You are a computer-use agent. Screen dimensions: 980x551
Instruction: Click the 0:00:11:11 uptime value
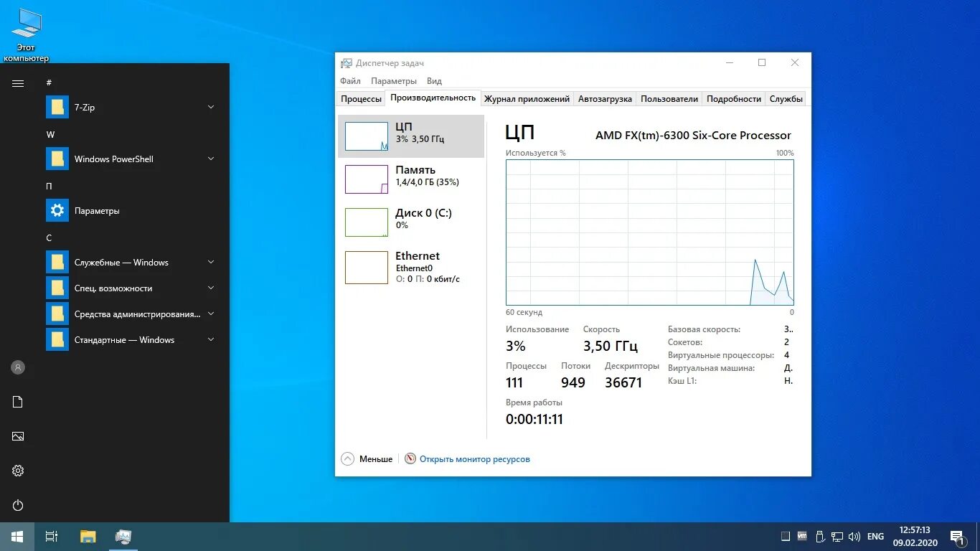(534, 420)
